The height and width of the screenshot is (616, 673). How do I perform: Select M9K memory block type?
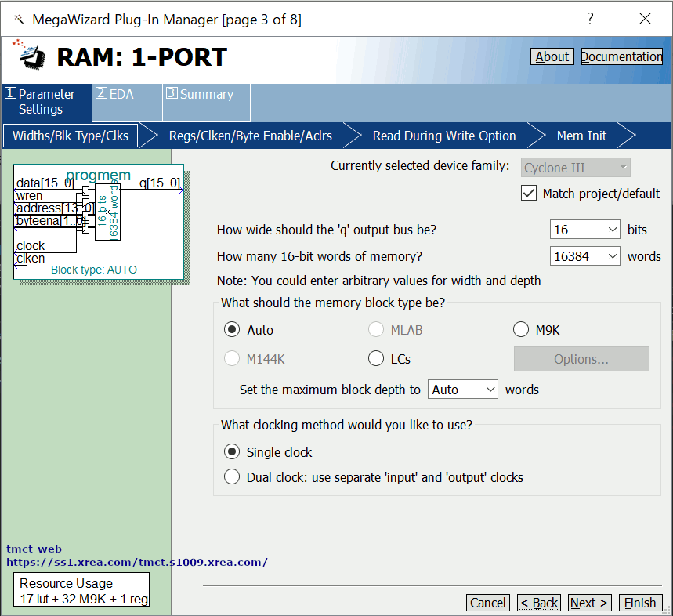pos(521,330)
